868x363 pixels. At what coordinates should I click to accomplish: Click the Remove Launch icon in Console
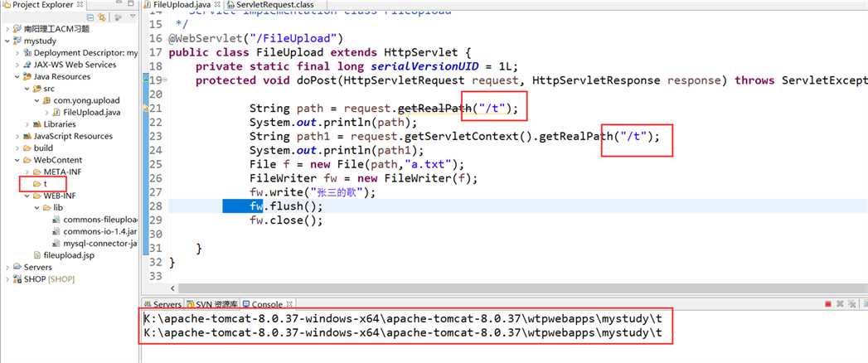click(x=840, y=304)
